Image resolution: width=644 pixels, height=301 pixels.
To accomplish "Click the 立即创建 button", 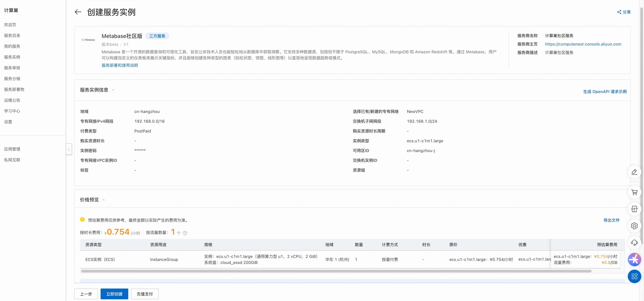I will click(x=114, y=294).
